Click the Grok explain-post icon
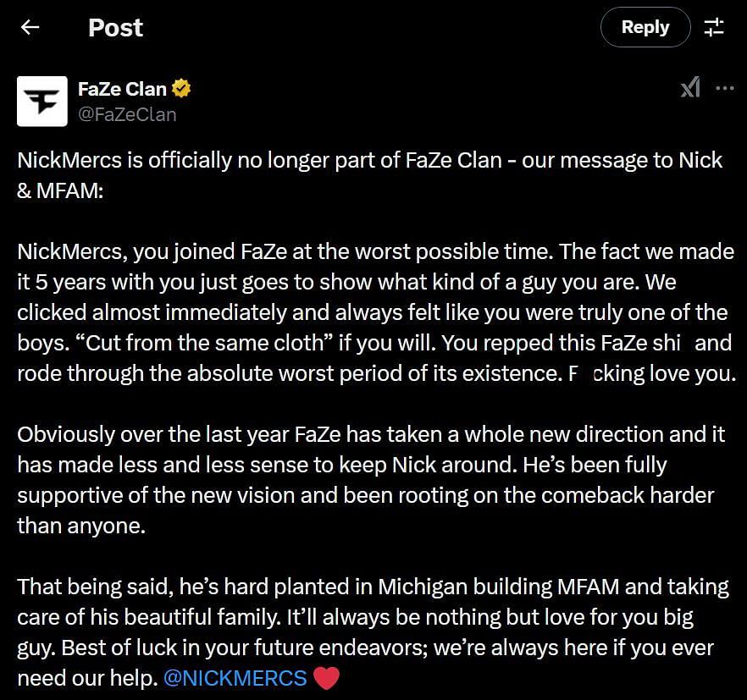Screen dimensions: 747x700 point(690,87)
